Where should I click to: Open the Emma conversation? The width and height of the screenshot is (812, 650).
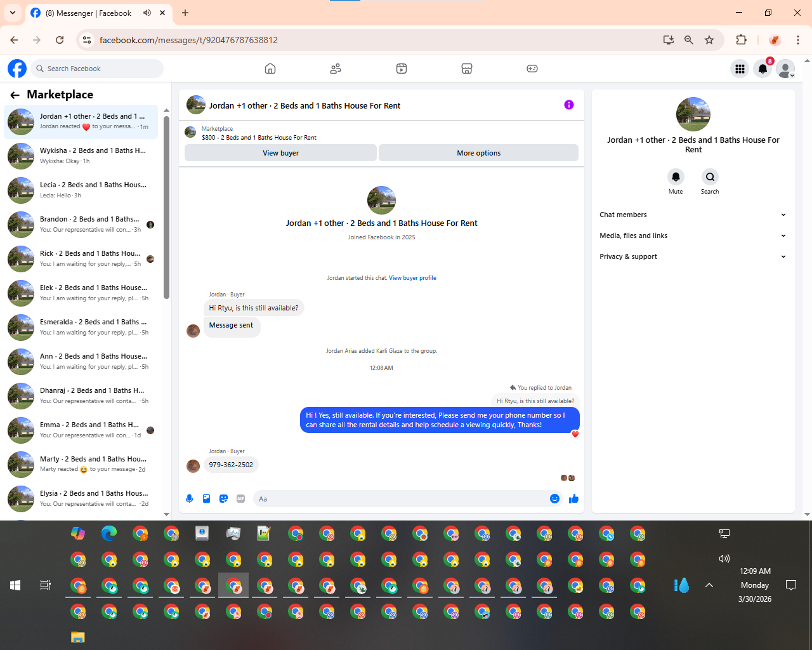point(81,430)
